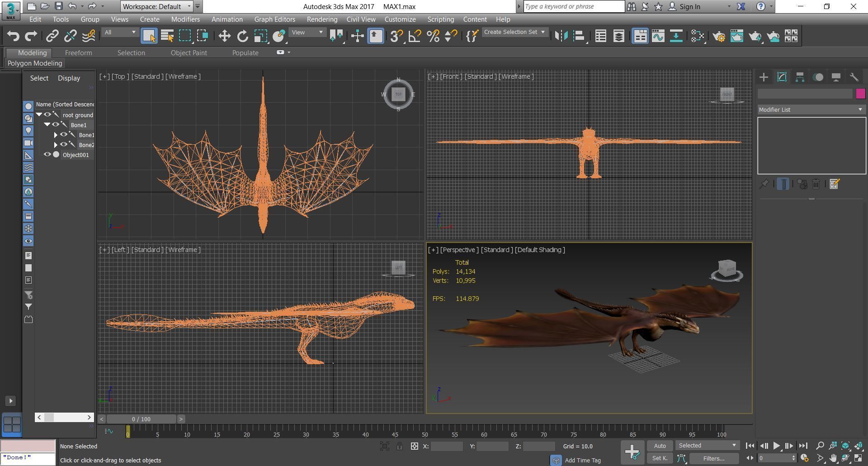Switch to the Object Paint ribbon tab
This screenshot has height=466, width=868.
click(189, 53)
